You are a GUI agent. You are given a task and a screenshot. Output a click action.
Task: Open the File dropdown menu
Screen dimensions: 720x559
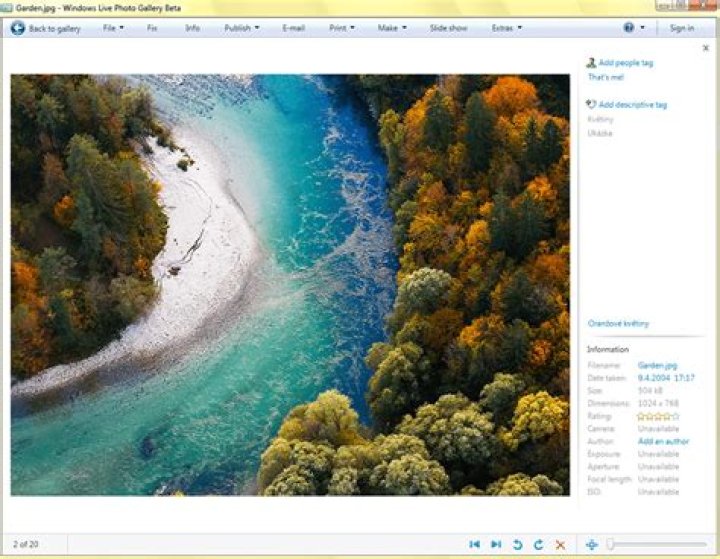coord(113,28)
